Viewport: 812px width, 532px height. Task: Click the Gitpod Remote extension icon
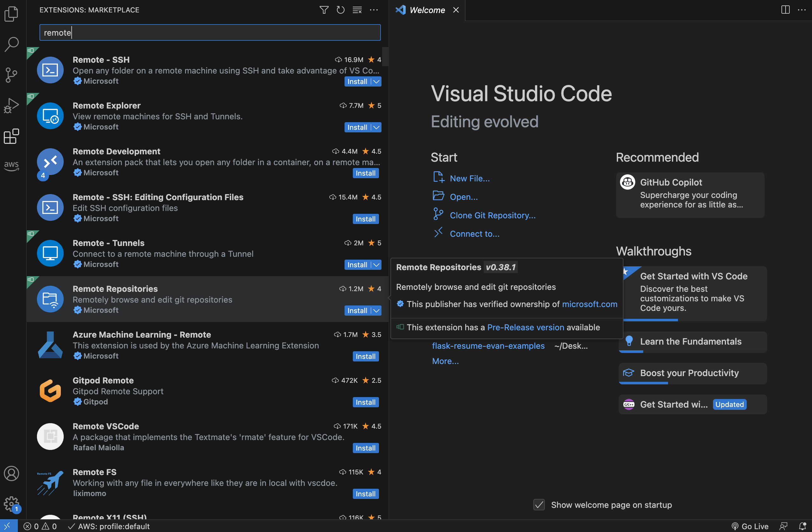pos(50,391)
